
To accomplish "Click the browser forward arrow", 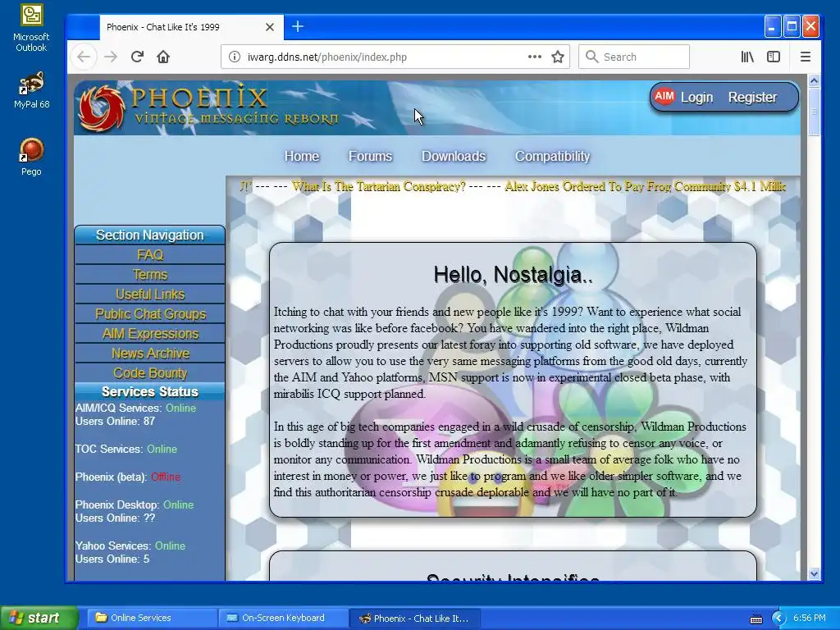I will point(111,57).
